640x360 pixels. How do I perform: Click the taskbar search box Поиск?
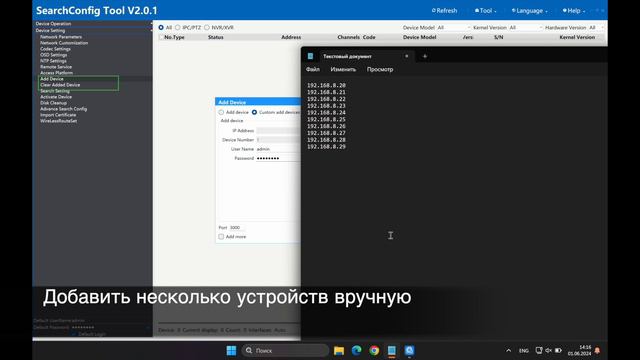pyautogui.click(x=285, y=351)
